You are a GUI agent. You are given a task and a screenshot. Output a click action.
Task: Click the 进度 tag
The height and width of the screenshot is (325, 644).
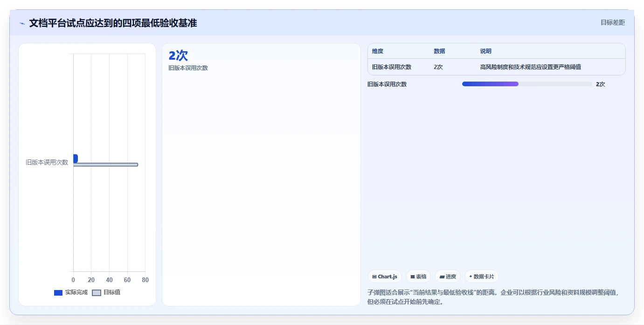click(448, 277)
